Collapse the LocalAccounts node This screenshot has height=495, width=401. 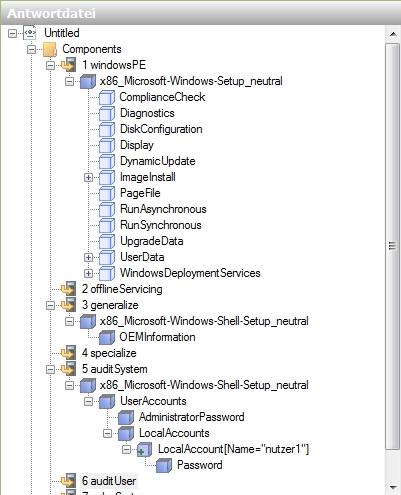pos(107,433)
